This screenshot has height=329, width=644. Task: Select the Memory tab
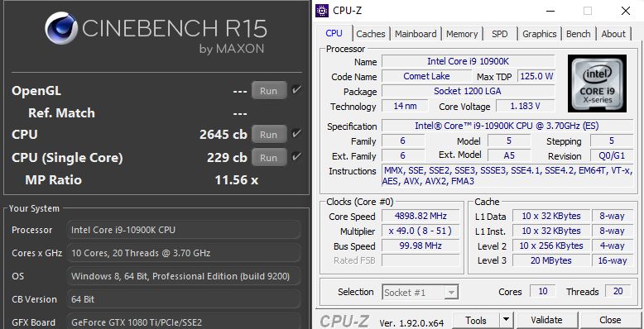[462, 34]
